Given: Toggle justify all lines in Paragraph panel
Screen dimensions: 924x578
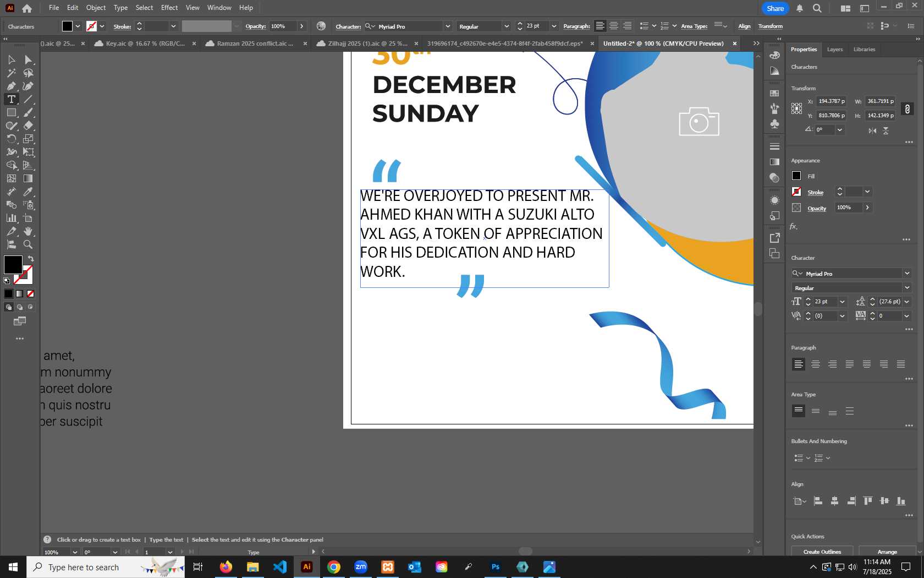Looking at the screenshot, I should [x=901, y=364].
